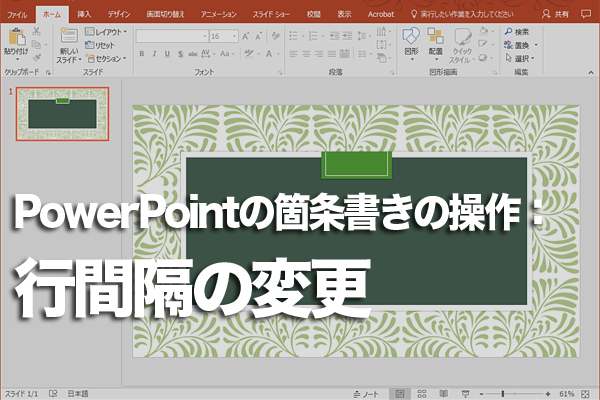The width and height of the screenshot is (600, 400).
Task: Collapse the ribbon with the chevron
Action: click(591, 72)
